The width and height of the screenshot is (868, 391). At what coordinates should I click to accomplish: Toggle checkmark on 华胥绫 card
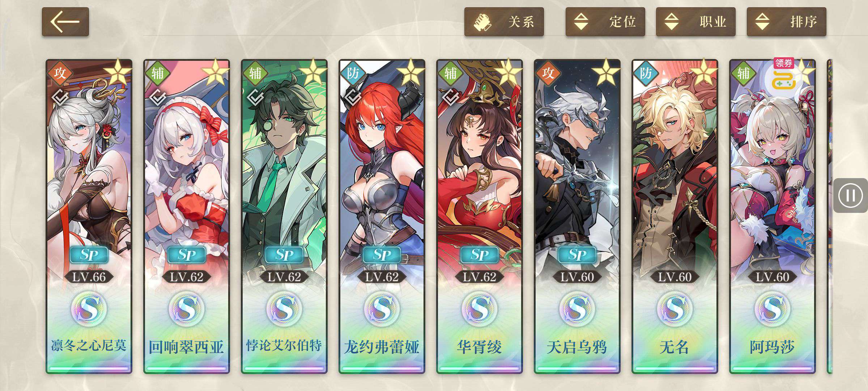pyautogui.click(x=451, y=97)
